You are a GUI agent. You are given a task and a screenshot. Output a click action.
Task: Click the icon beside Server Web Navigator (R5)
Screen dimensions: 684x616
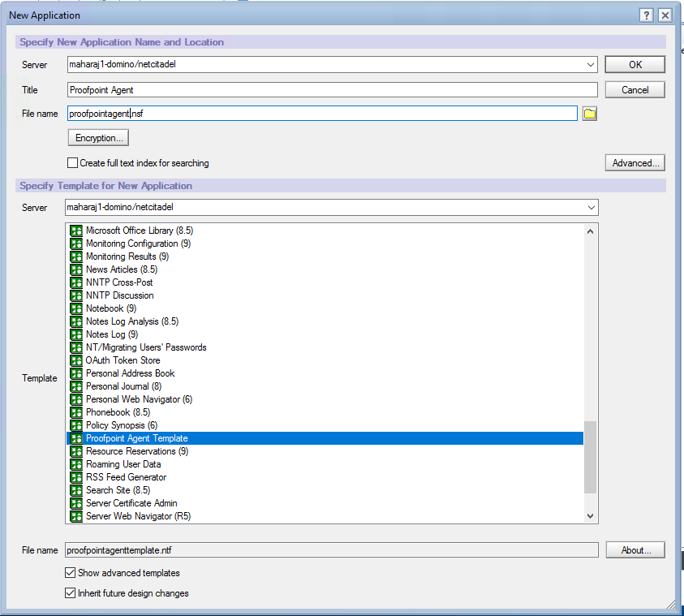(76, 516)
